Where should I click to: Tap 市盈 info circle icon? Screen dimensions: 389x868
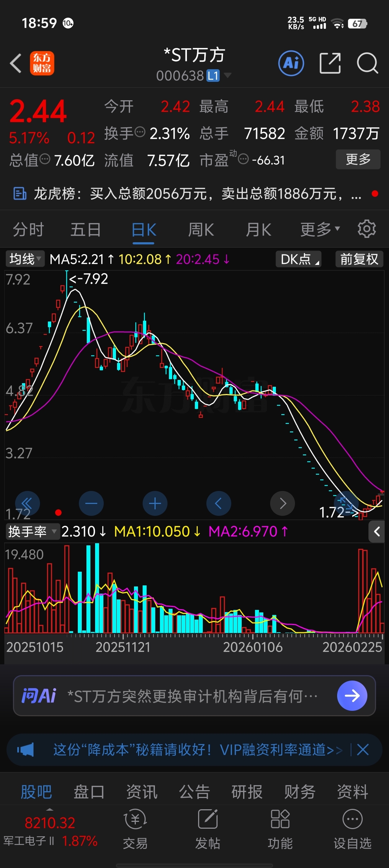[244, 159]
